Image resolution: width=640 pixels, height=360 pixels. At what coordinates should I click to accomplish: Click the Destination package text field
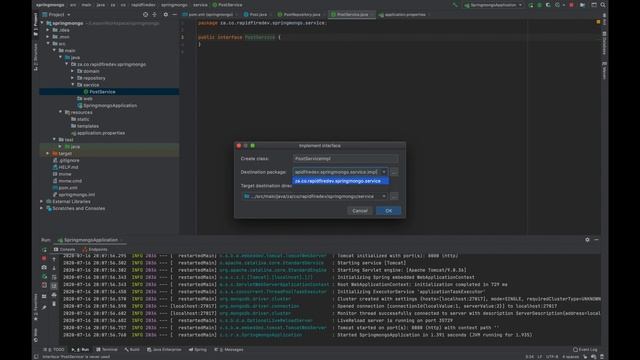336,172
